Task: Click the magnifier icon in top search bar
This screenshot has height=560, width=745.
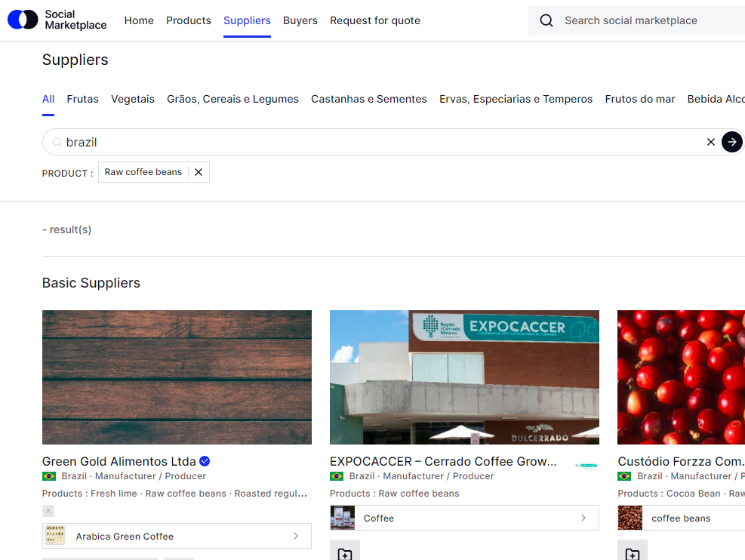Action: (x=546, y=20)
